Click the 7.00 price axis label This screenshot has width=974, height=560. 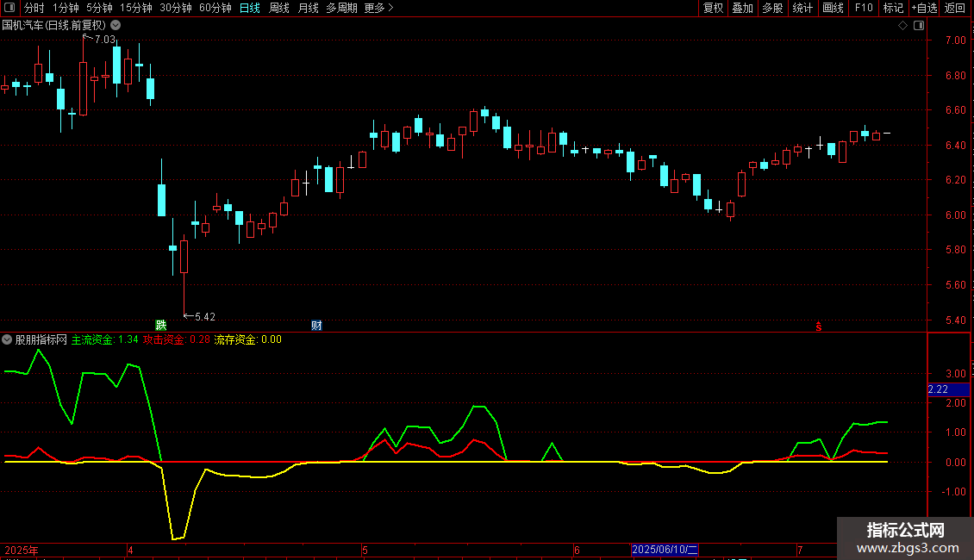tap(955, 40)
